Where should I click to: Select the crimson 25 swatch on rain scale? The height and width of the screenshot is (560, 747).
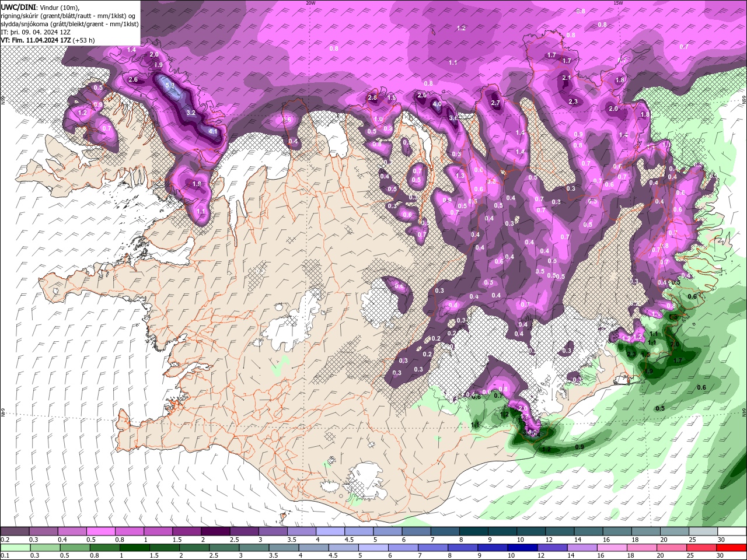pyautogui.click(x=702, y=548)
